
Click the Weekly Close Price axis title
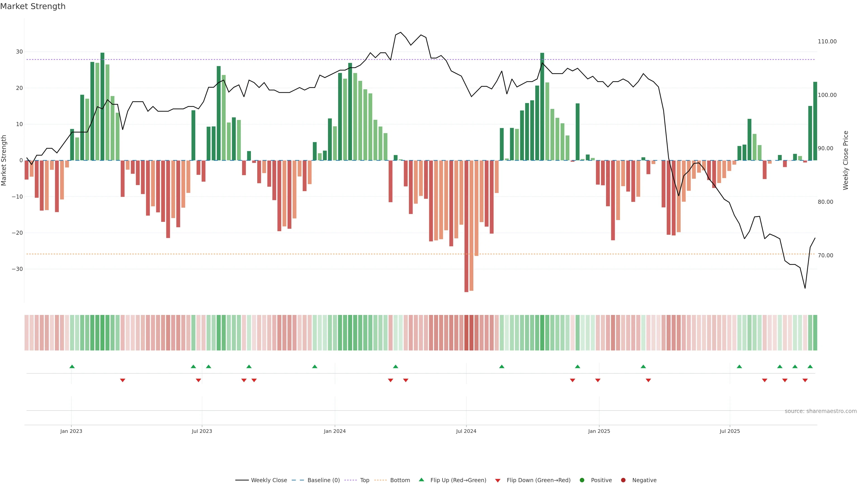pos(846,160)
